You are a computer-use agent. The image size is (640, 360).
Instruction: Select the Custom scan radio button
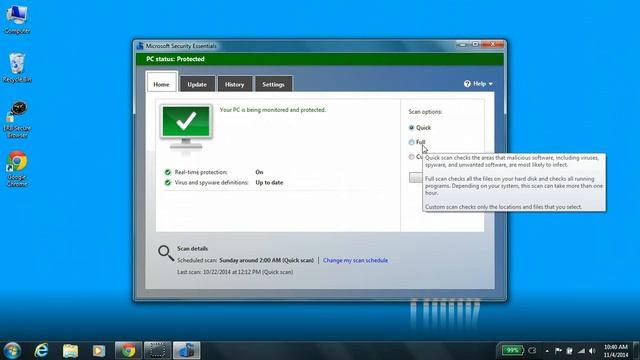click(411, 157)
